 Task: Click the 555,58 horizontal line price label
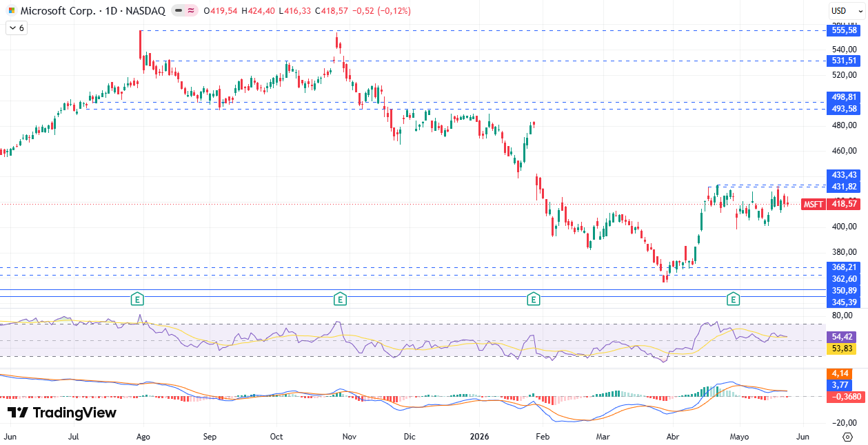pos(844,30)
